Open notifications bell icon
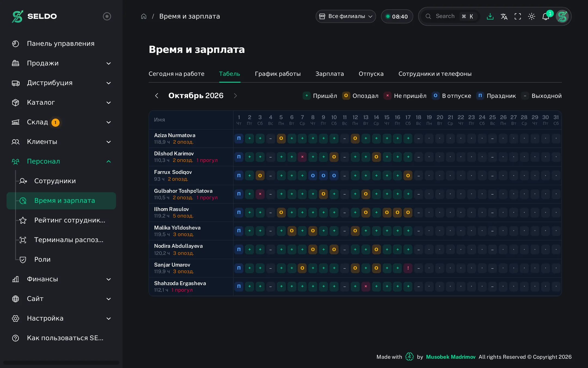Screen dimensions: 588x368 pyautogui.click(x=546, y=16)
